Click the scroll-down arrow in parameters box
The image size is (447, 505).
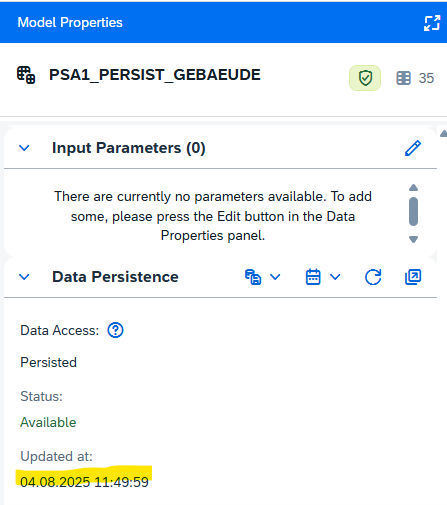point(413,239)
